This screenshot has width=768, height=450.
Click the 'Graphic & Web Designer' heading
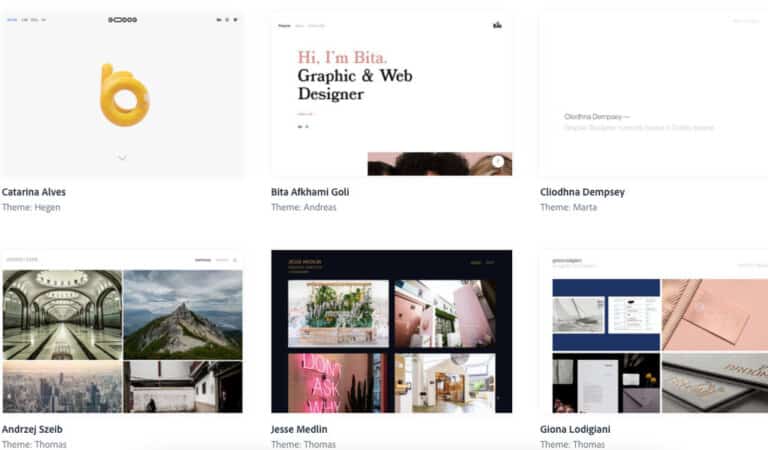[x=355, y=85]
